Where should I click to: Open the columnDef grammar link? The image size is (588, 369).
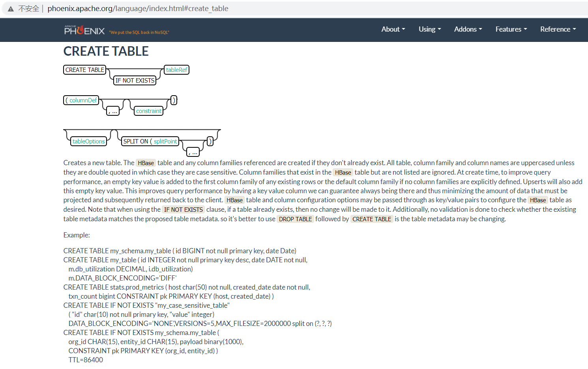pyautogui.click(x=83, y=100)
